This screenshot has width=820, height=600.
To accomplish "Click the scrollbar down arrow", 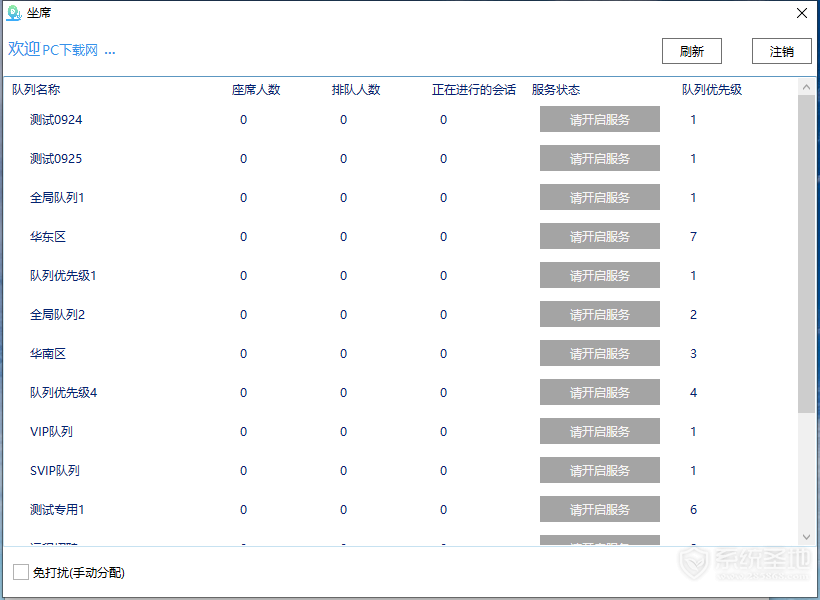I will tap(806, 537).
